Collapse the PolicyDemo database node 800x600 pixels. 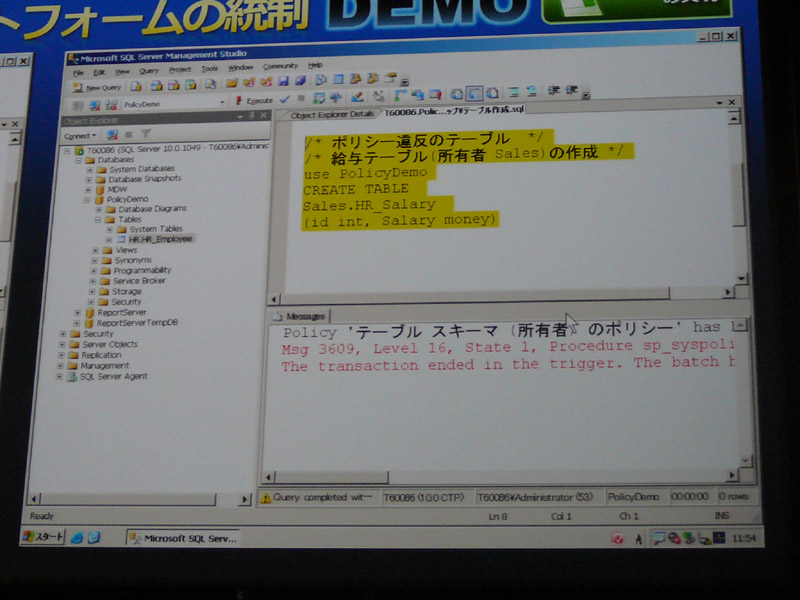click(87, 200)
